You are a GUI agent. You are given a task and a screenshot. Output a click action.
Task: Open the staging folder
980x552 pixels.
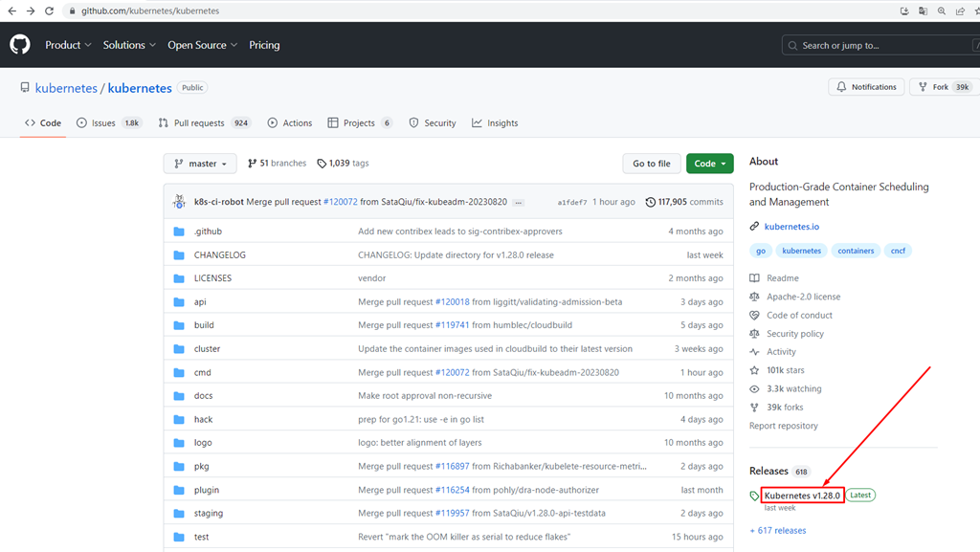pos(208,514)
